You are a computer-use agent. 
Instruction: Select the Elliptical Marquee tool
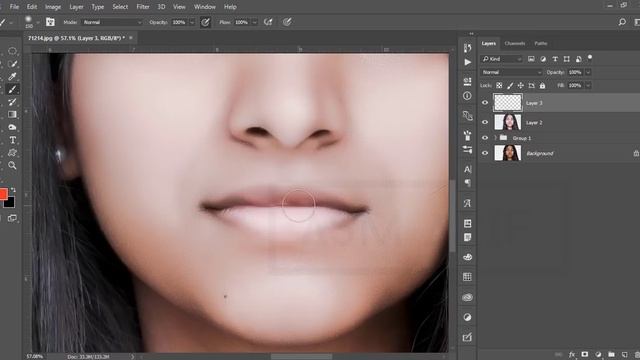pos(12,51)
